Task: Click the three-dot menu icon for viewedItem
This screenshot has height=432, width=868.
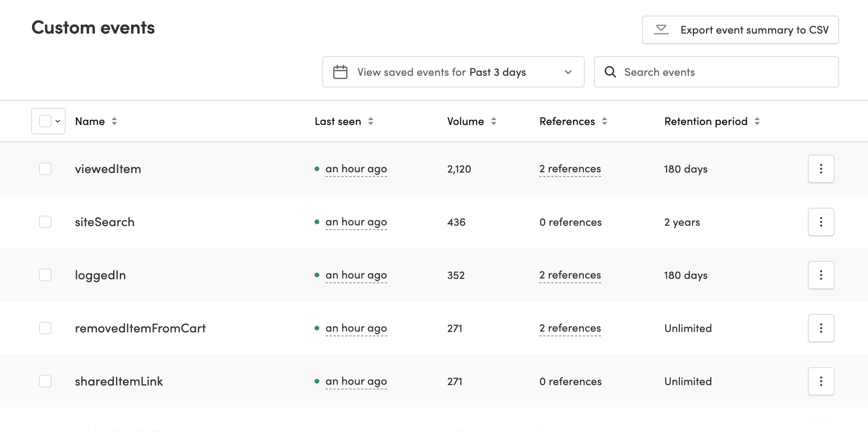Action: click(821, 168)
